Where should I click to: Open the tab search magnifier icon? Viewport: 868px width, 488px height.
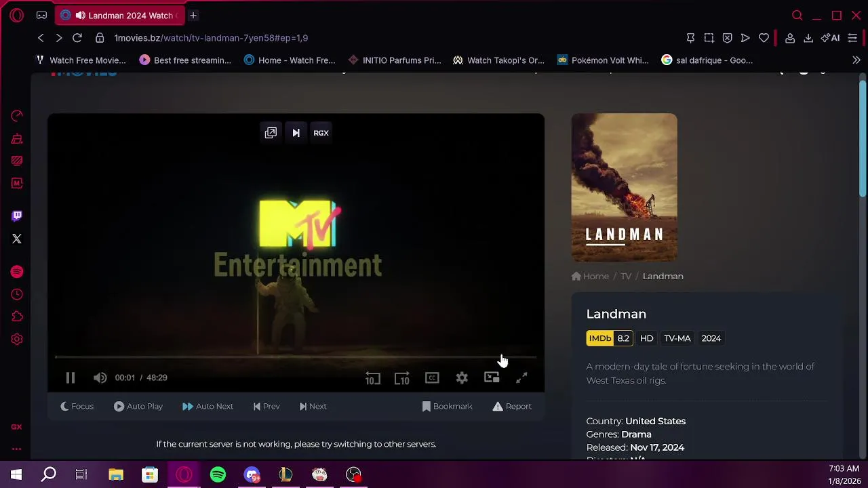[x=797, y=15]
